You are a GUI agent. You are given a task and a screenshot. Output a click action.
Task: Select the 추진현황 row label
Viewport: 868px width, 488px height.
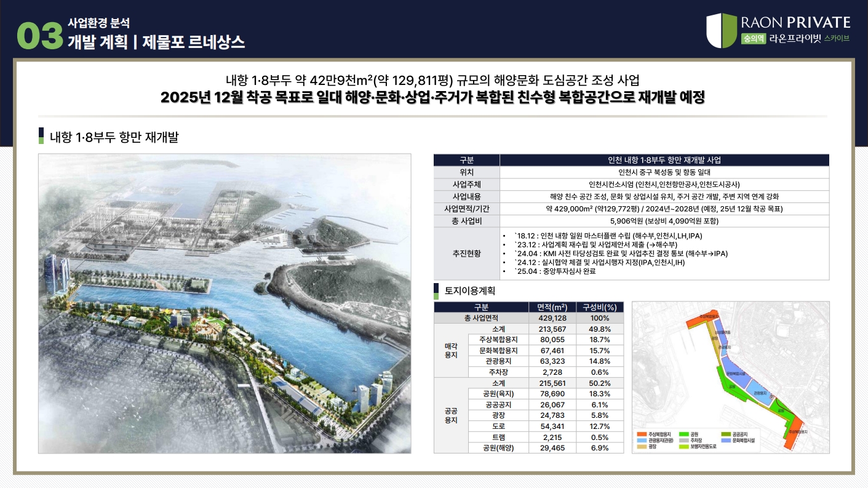coord(466,254)
